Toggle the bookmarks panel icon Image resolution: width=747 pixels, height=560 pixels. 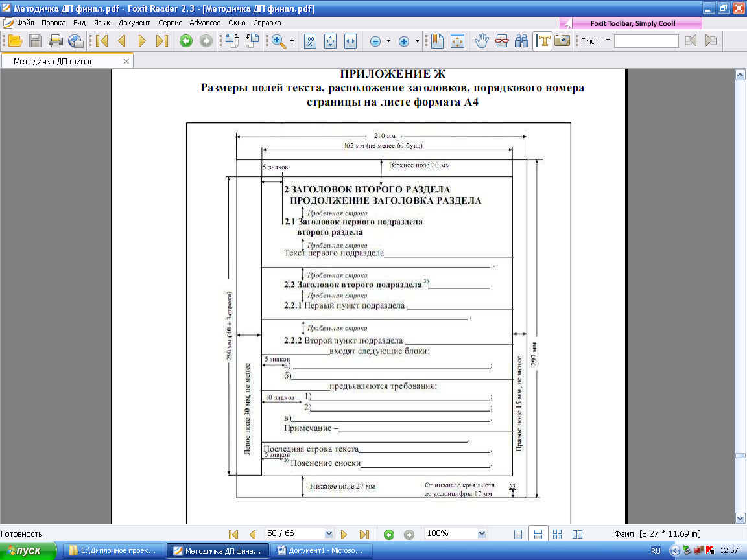(x=437, y=41)
